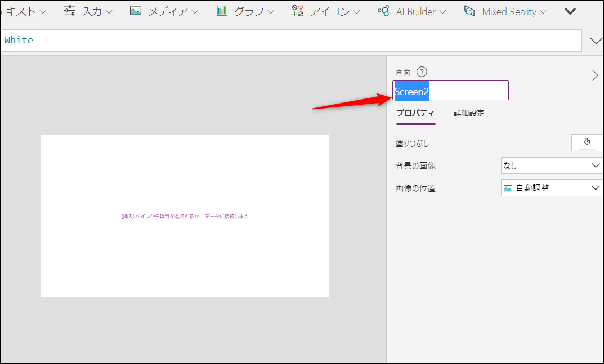Expand the ribbon overflow chevron

coord(570,12)
